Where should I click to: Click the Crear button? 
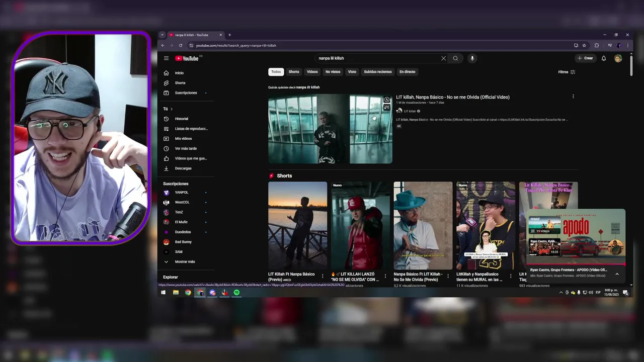[585, 58]
